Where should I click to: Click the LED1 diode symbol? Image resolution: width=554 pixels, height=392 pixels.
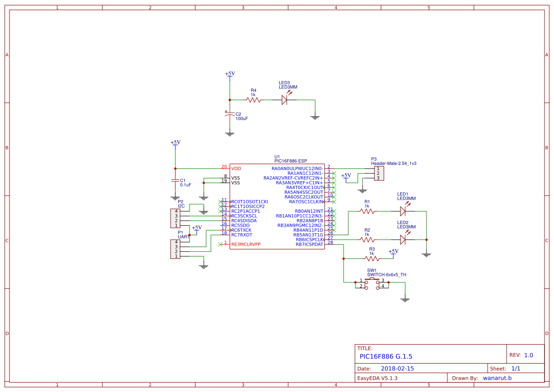coord(403,211)
